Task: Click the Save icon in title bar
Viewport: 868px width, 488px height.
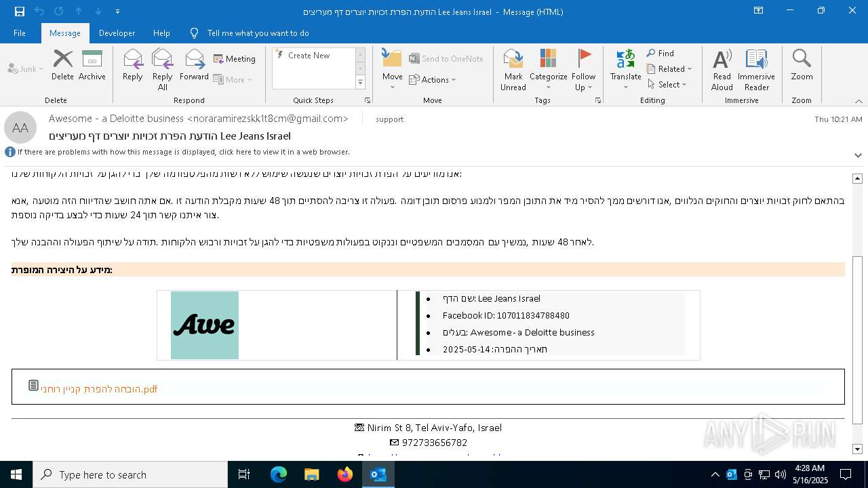Action: click(20, 12)
